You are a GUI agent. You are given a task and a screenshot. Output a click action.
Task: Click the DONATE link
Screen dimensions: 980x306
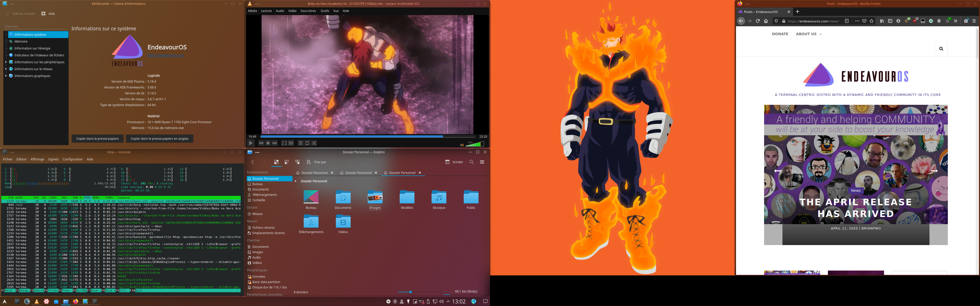[x=780, y=34]
